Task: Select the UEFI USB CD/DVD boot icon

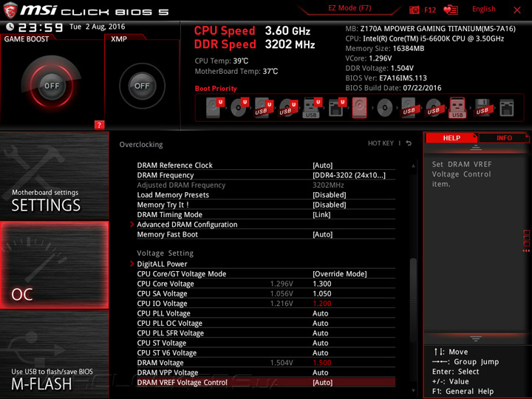Action: pyautogui.click(x=288, y=108)
